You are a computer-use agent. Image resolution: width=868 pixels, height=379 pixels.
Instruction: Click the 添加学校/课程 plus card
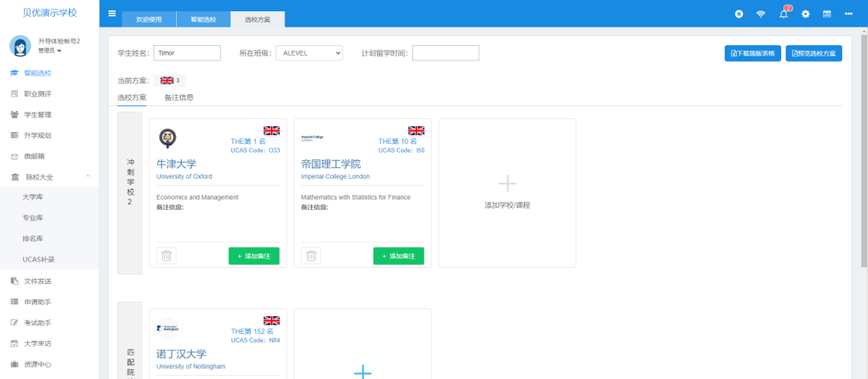tap(507, 193)
